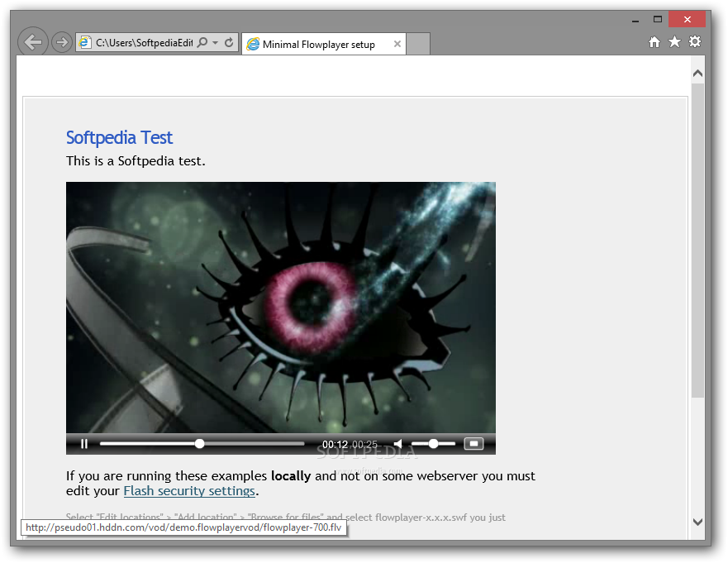Select the Minimal Flowplayer setup tab

coord(324,44)
